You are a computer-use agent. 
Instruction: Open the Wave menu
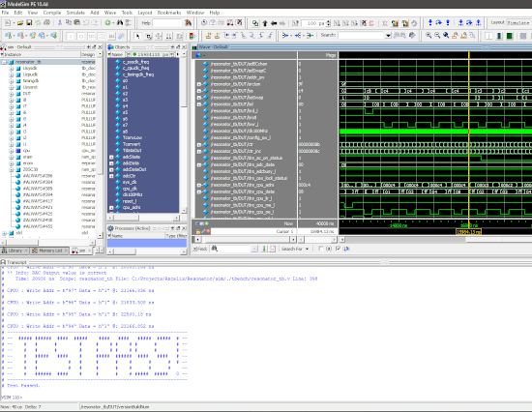click(x=110, y=13)
